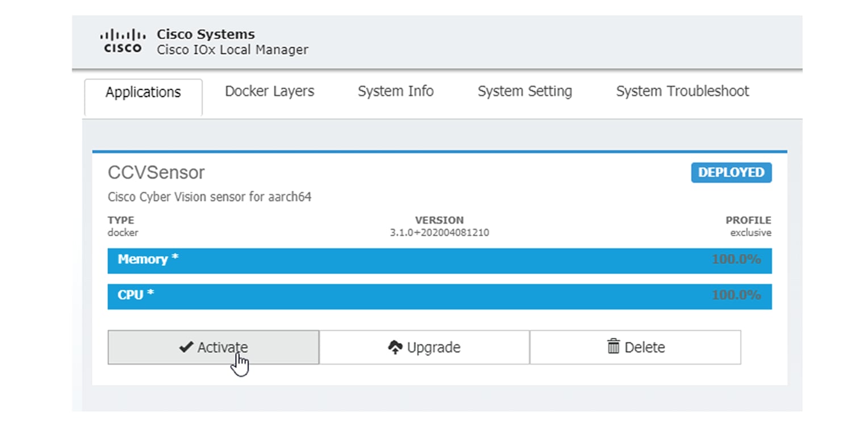
Task: Delete the CCVSensor application
Action: click(635, 347)
